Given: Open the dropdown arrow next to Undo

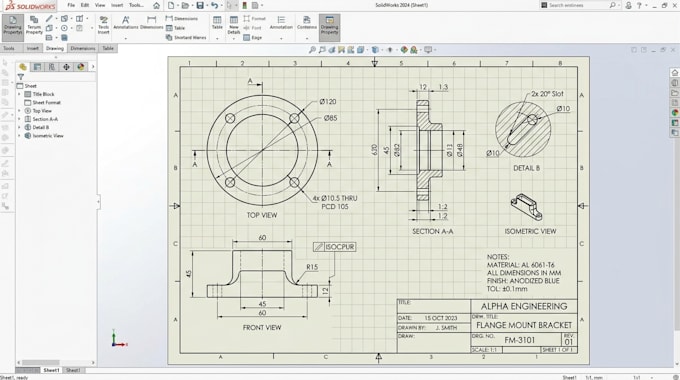Looking at the screenshot, I should point(222,6).
